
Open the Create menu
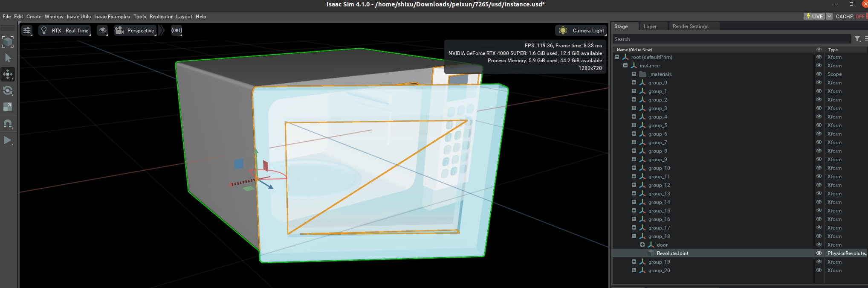point(34,17)
